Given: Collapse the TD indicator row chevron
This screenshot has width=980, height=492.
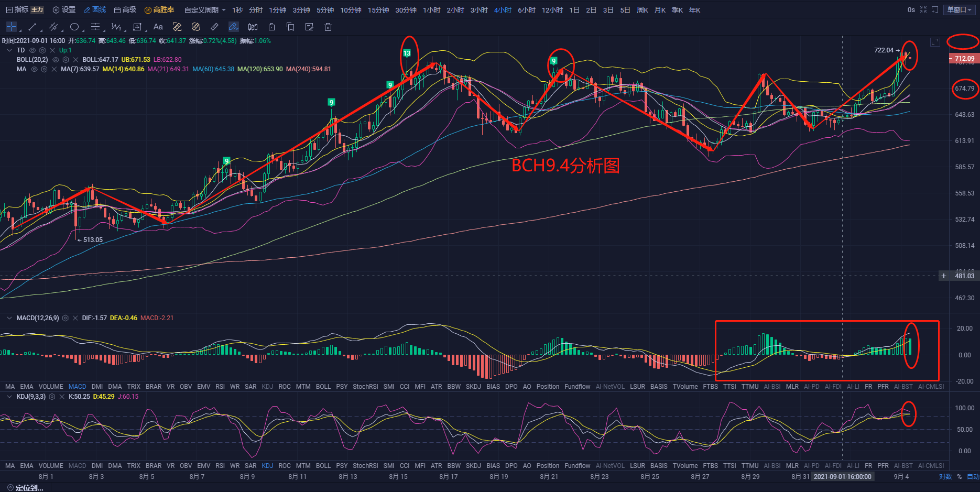Looking at the screenshot, I should point(9,50).
